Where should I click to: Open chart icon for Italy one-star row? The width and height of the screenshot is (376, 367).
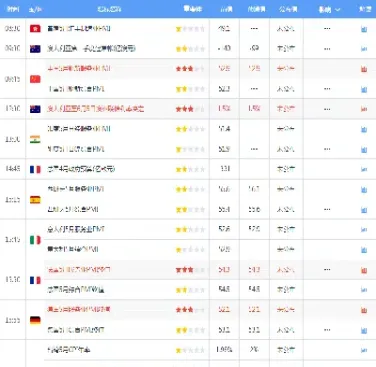tap(364, 250)
